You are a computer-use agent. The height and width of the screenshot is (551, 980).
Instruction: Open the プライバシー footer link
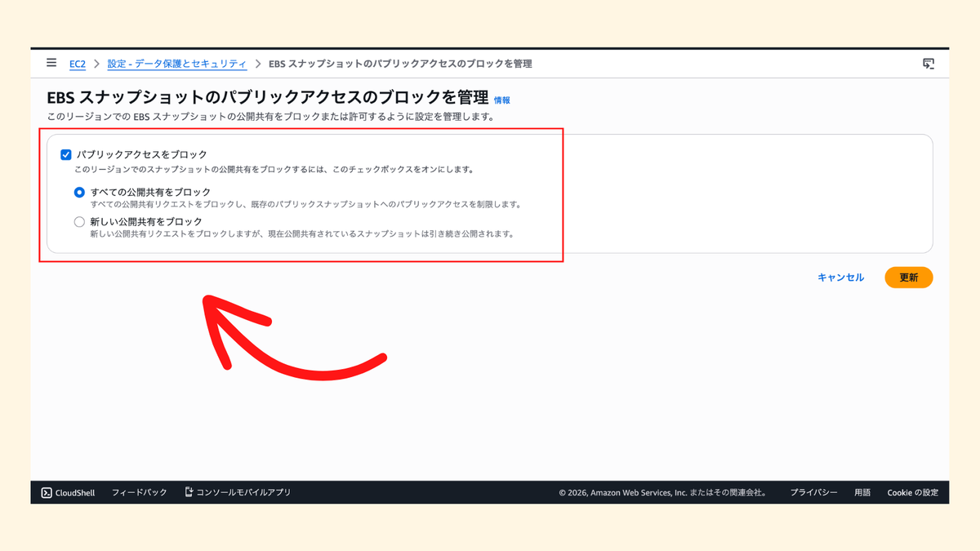pyautogui.click(x=813, y=492)
